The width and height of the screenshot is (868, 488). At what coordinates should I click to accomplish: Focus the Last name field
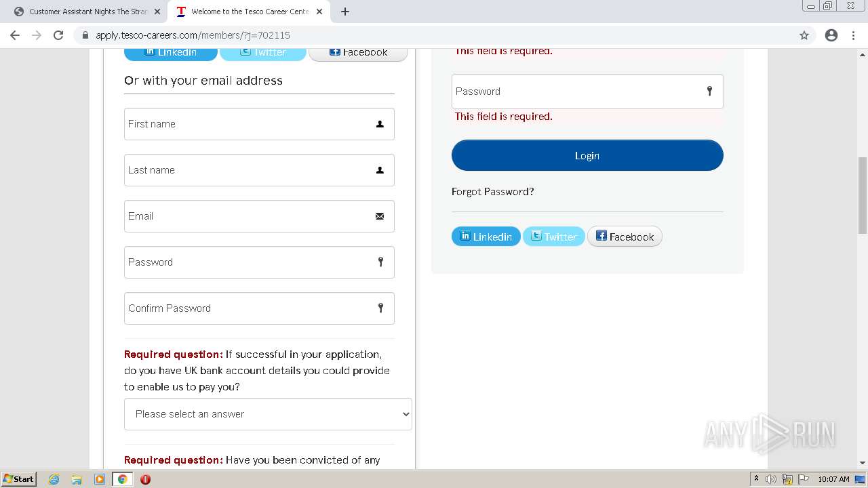click(259, 170)
